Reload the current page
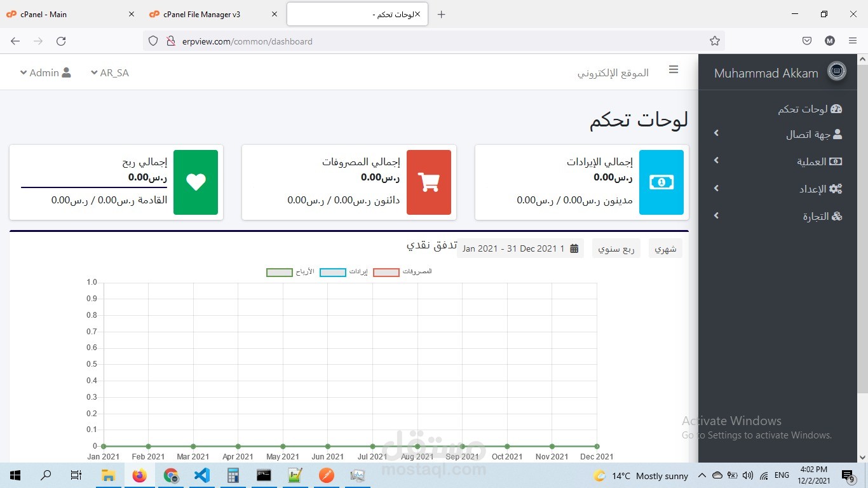 coord(61,41)
